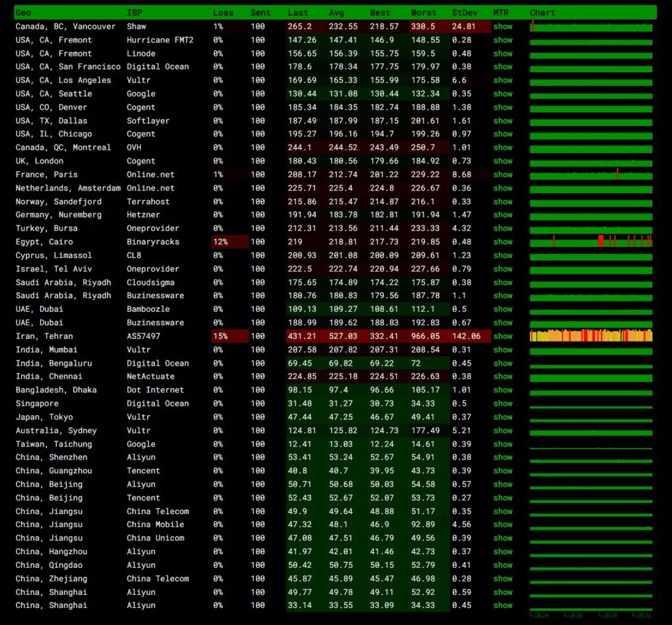This screenshot has width=672, height=625.
Task: Open MTR show link for Vancouver Shaw
Action: click(503, 26)
